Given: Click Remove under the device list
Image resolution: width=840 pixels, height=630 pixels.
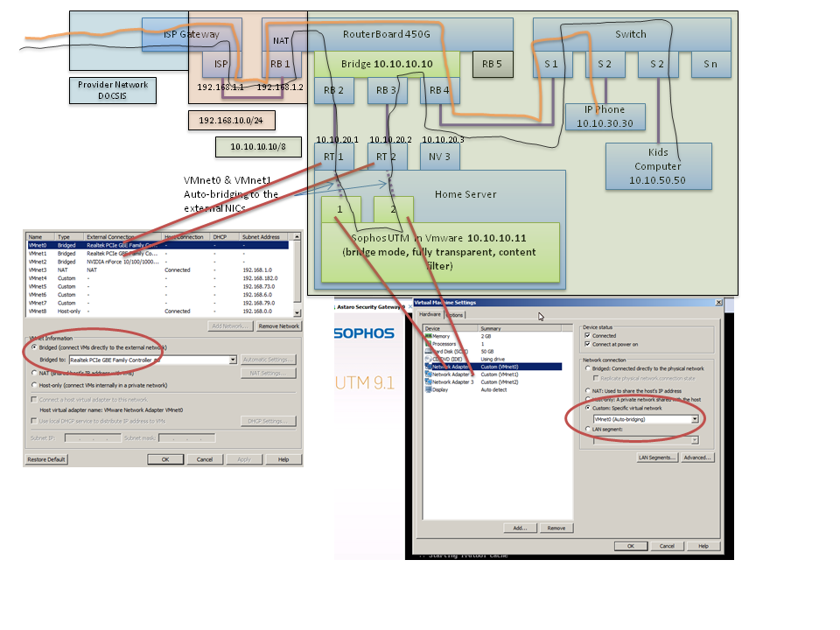Looking at the screenshot, I should [556, 528].
